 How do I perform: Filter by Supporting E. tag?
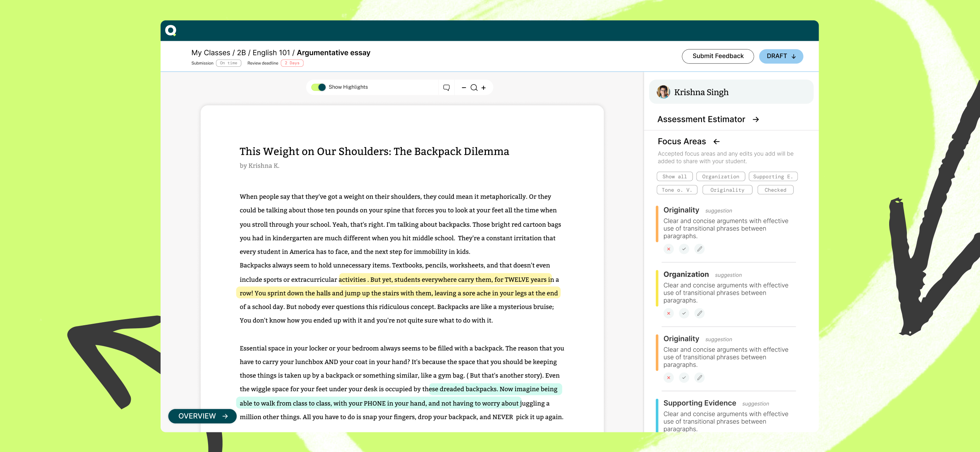pos(773,177)
